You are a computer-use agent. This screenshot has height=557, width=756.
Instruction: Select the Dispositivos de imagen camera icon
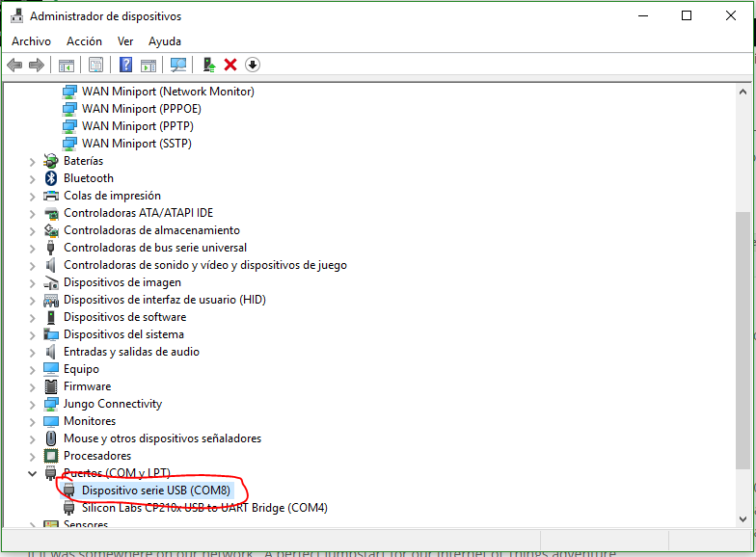point(50,282)
